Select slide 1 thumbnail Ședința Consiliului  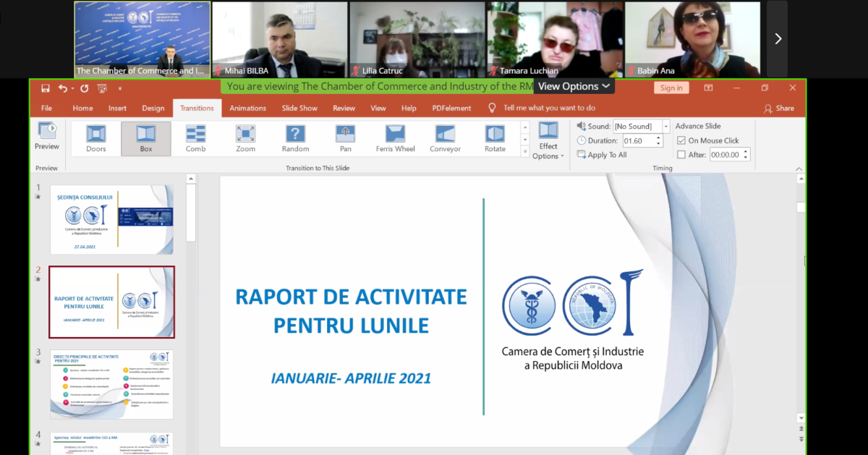pyautogui.click(x=111, y=219)
